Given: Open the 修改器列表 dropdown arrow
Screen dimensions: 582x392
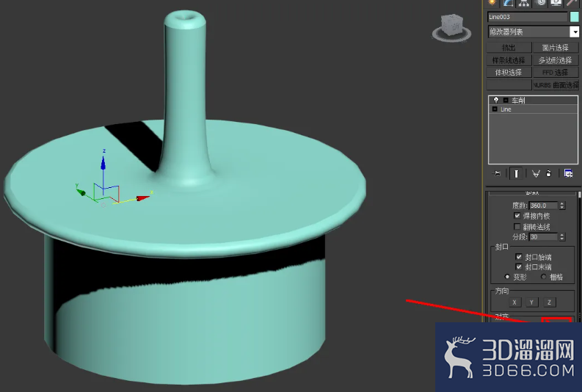Looking at the screenshot, I should [574, 32].
